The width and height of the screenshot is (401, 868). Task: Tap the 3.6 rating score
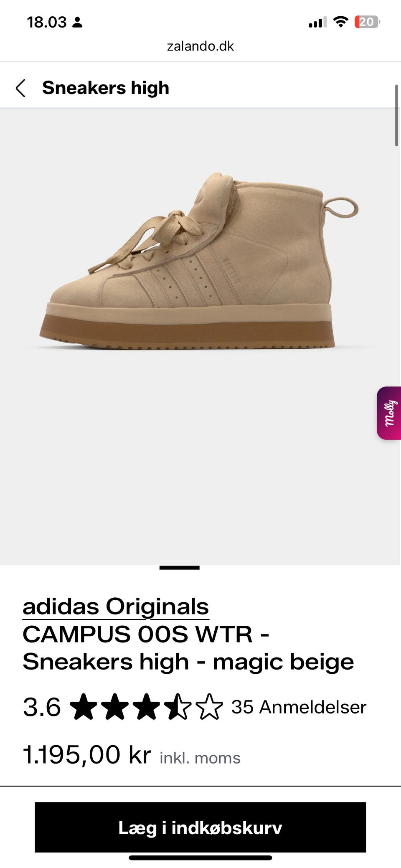pyautogui.click(x=42, y=707)
